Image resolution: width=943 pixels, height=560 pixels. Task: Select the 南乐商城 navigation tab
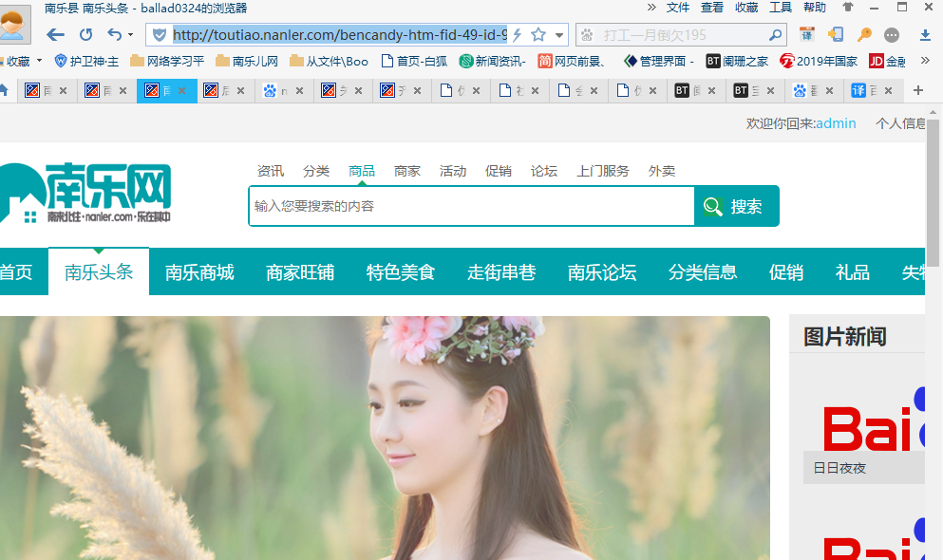[199, 272]
